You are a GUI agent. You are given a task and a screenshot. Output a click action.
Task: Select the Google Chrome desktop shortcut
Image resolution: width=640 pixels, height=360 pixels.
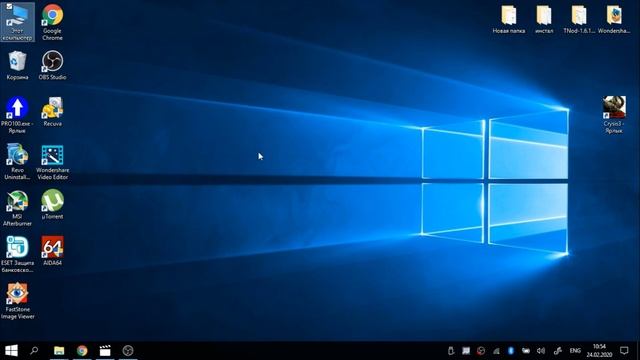(x=52, y=22)
